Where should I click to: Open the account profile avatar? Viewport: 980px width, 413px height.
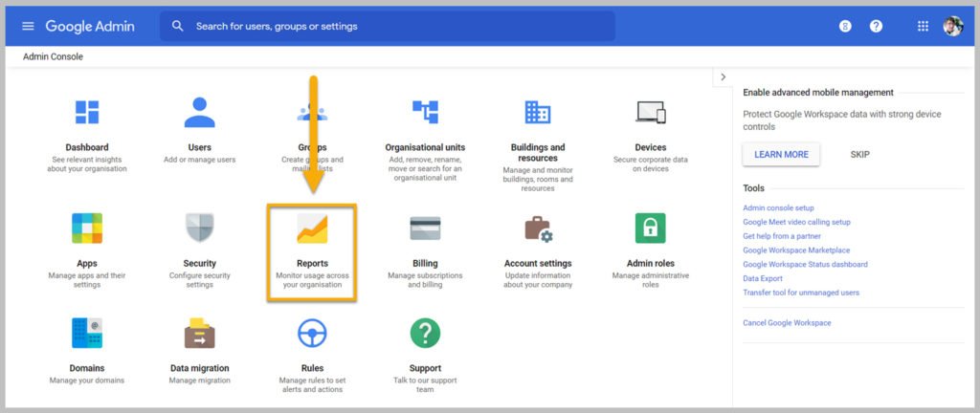click(953, 26)
